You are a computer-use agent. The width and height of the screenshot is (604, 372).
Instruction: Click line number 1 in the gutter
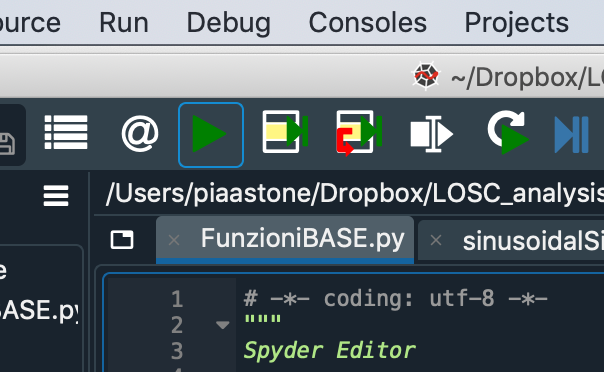(177, 299)
